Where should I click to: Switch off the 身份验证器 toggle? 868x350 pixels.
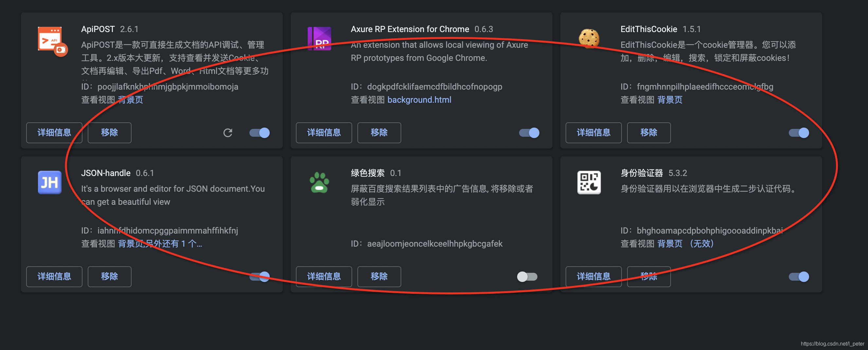pos(799,276)
